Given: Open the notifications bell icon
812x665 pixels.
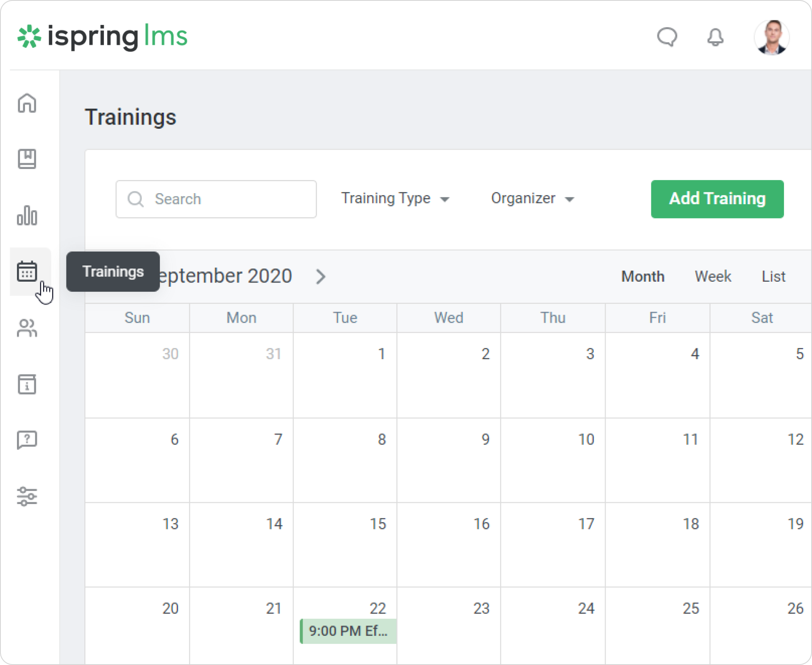Looking at the screenshot, I should (x=715, y=37).
